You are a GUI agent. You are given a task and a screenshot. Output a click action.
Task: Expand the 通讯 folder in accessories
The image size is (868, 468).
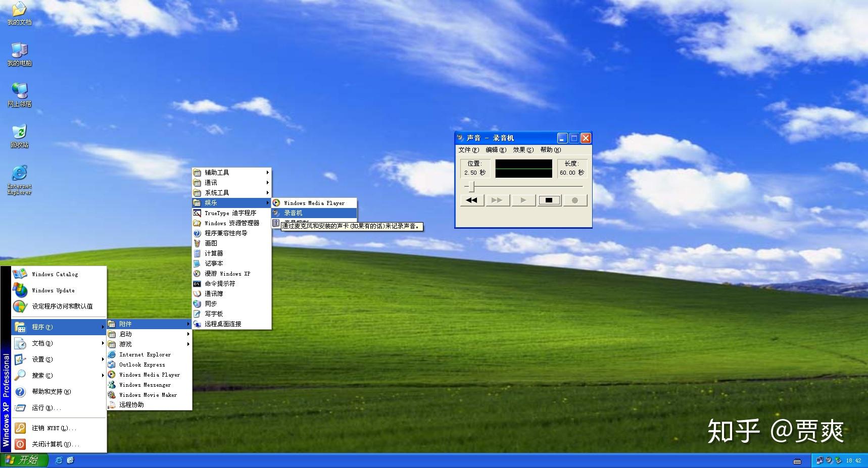coord(232,183)
